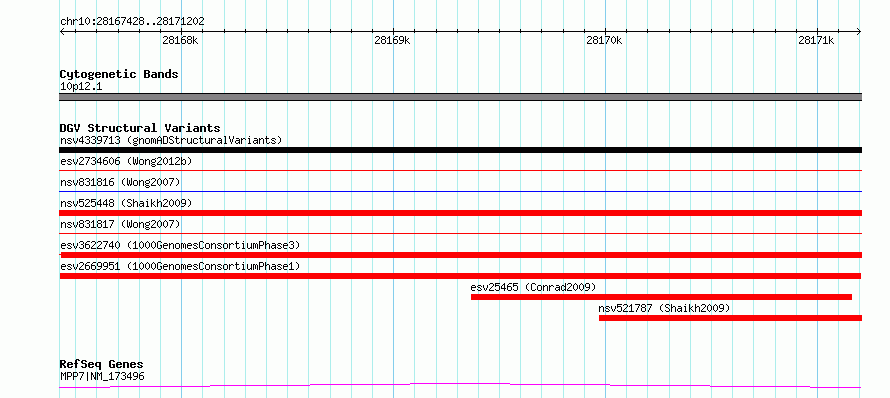
Task: Click the right arrow of the ruler
Action: [859, 32]
